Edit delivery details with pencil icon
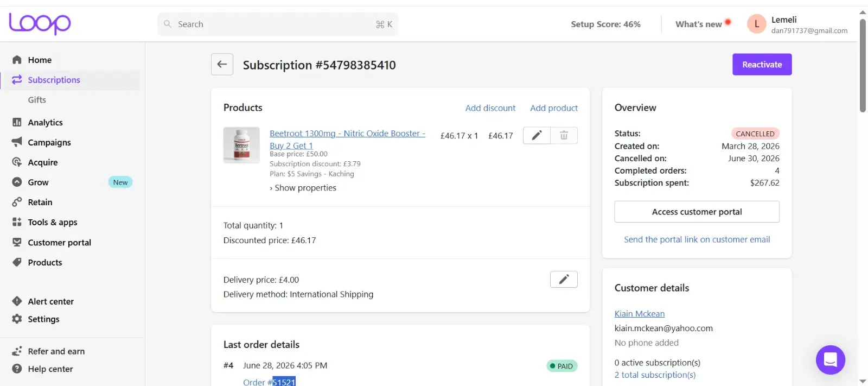Image resolution: width=868 pixels, height=386 pixels. point(564,279)
